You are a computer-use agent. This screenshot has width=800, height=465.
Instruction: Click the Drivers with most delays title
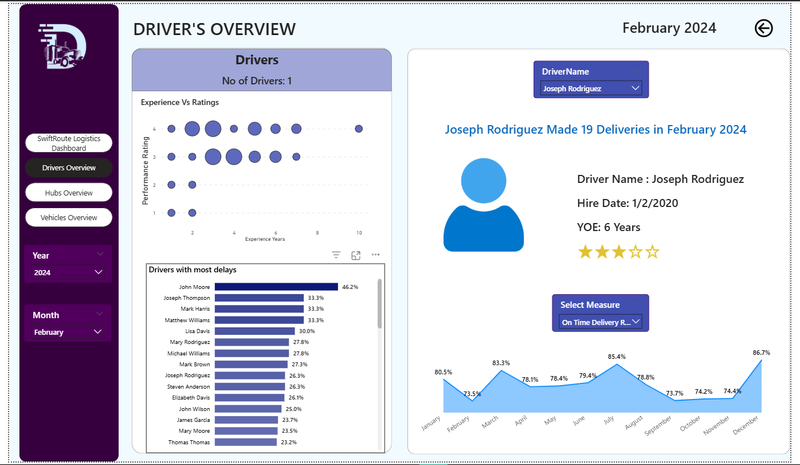pyautogui.click(x=192, y=270)
